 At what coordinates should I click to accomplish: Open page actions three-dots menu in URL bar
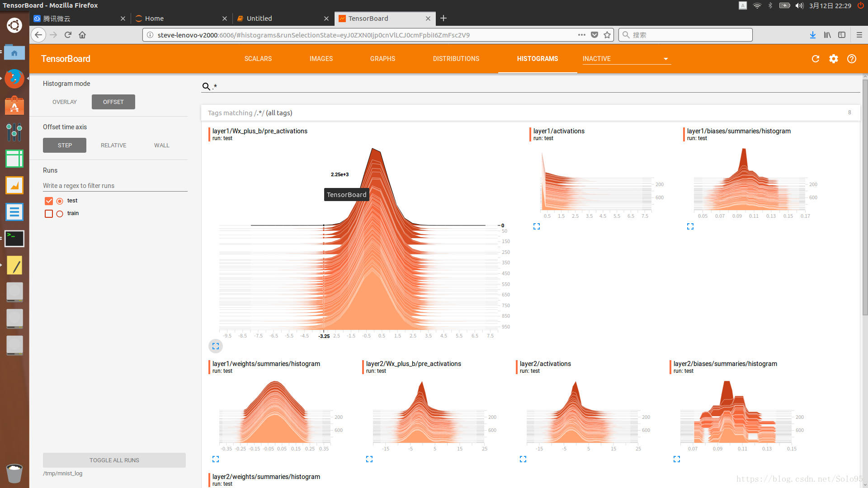(582, 35)
